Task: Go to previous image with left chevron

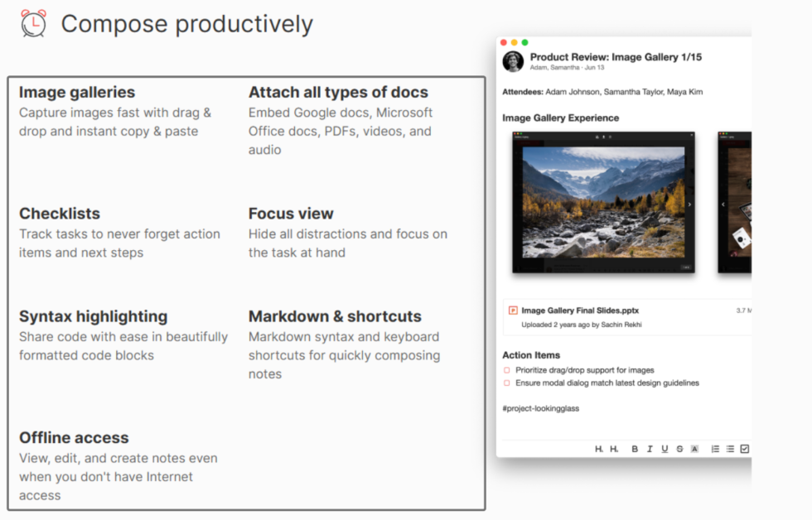Action: tap(723, 204)
